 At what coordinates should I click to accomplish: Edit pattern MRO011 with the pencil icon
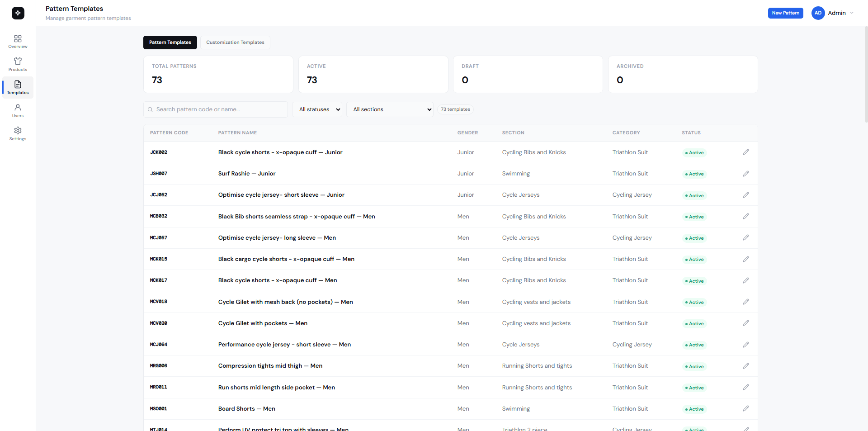coord(746,387)
